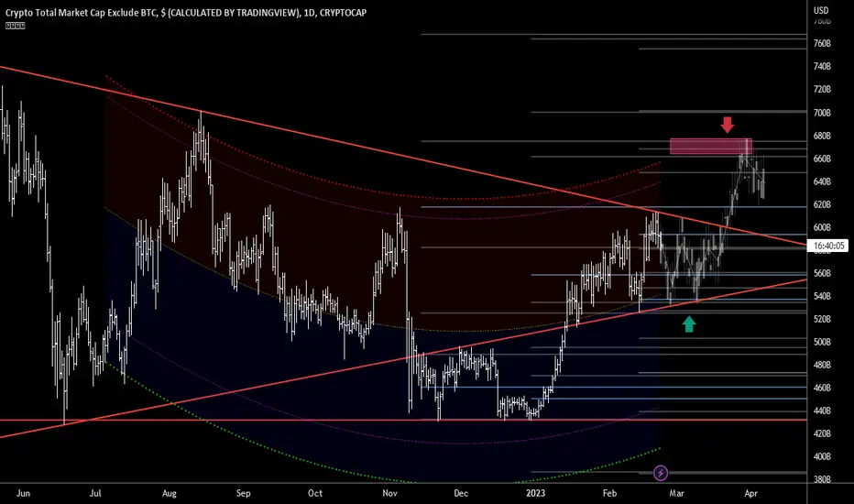Viewport: 854px width, 504px height.
Task: Click the 440B price axis label
Action: point(822,411)
